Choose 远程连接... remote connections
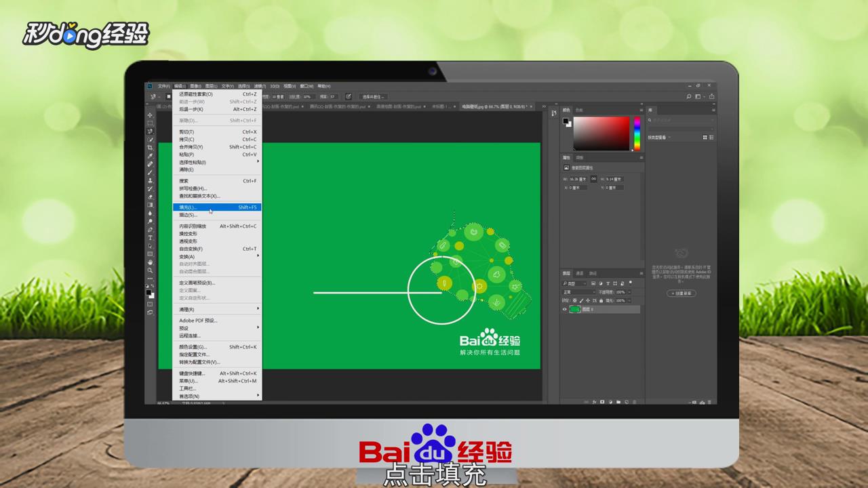The width and height of the screenshot is (868, 488). pos(217,335)
